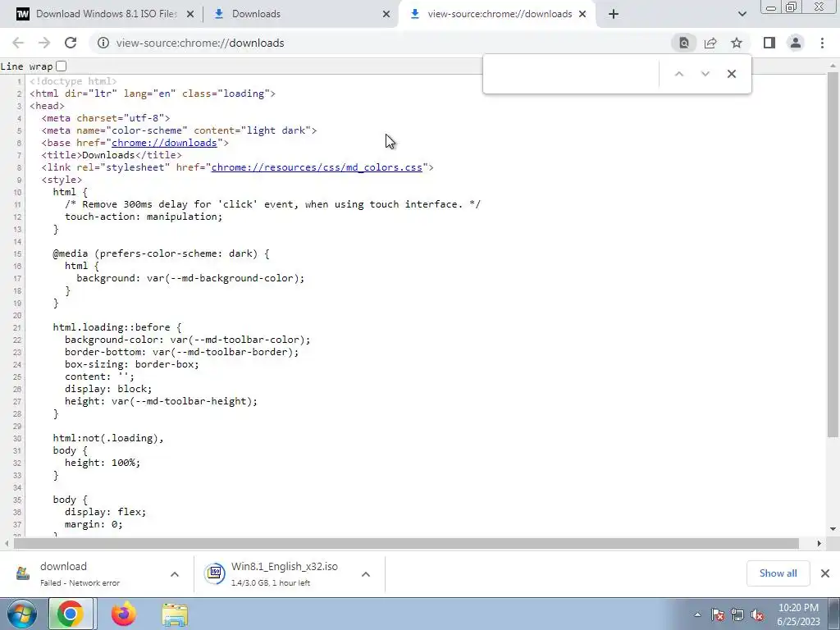
Task: Click the muted volume tray icon
Action: (x=757, y=614)
